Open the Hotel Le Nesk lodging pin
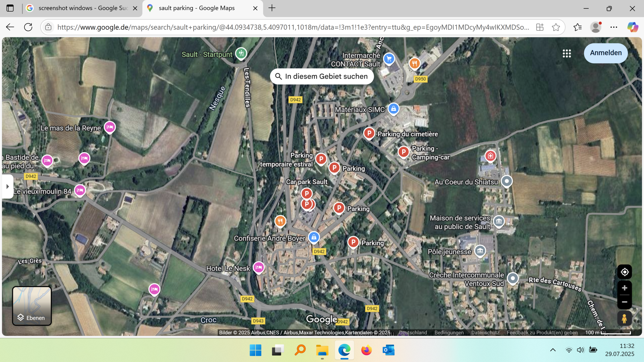The height and width of the screenshot is (362, 644). coord(259,267)
